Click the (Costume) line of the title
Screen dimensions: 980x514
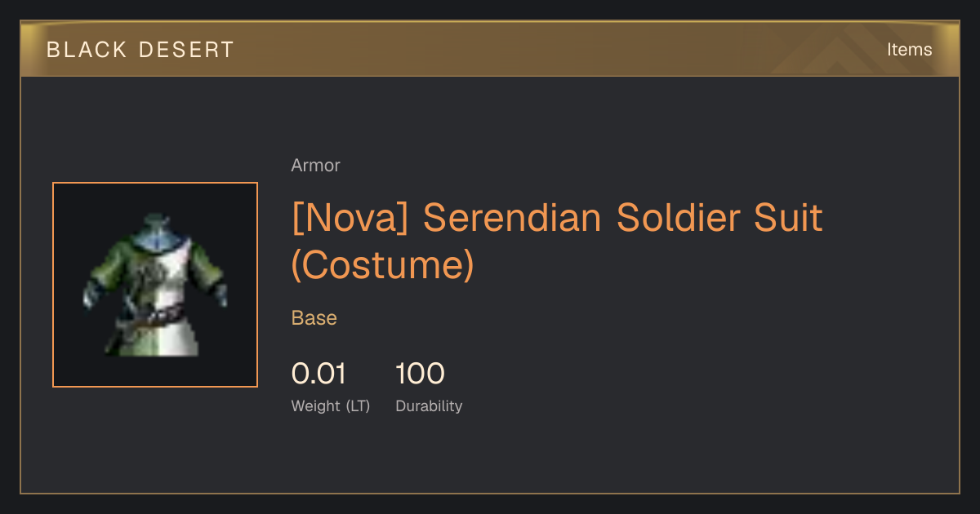point(383,265)
